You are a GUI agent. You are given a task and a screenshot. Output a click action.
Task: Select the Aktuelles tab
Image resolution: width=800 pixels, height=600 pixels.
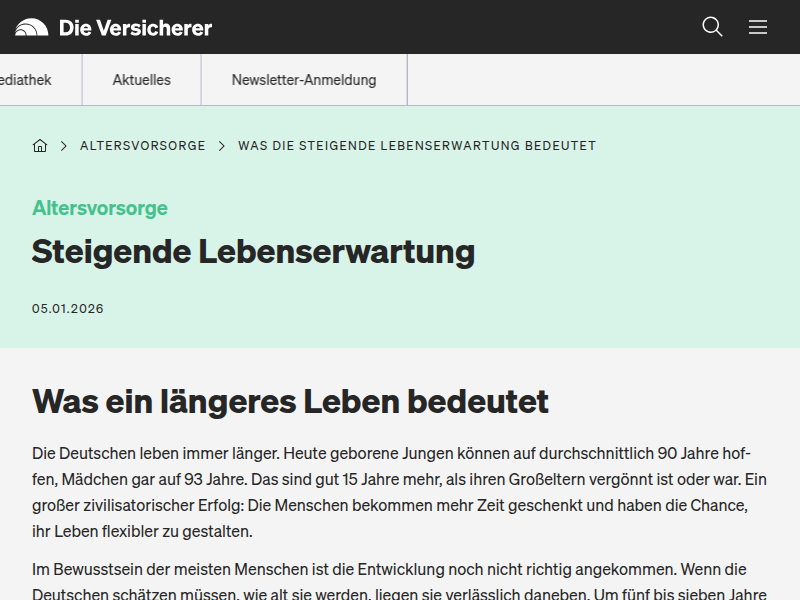click(x=141, y=79)
